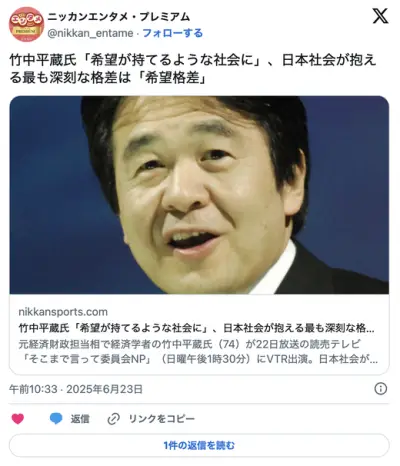Click フォローする to follow account
This screenshot has height=466, width=400.
[x=173, y=33]
